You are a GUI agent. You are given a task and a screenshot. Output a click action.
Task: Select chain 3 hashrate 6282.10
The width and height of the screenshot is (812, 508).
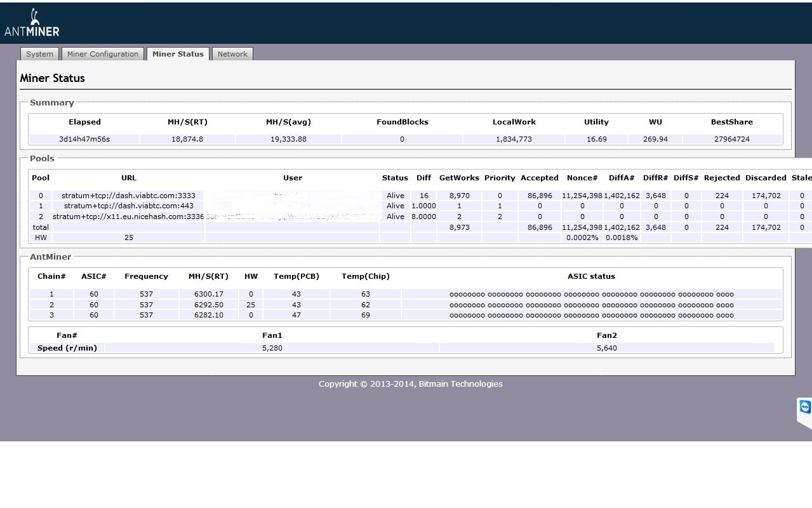coord(208,315)
